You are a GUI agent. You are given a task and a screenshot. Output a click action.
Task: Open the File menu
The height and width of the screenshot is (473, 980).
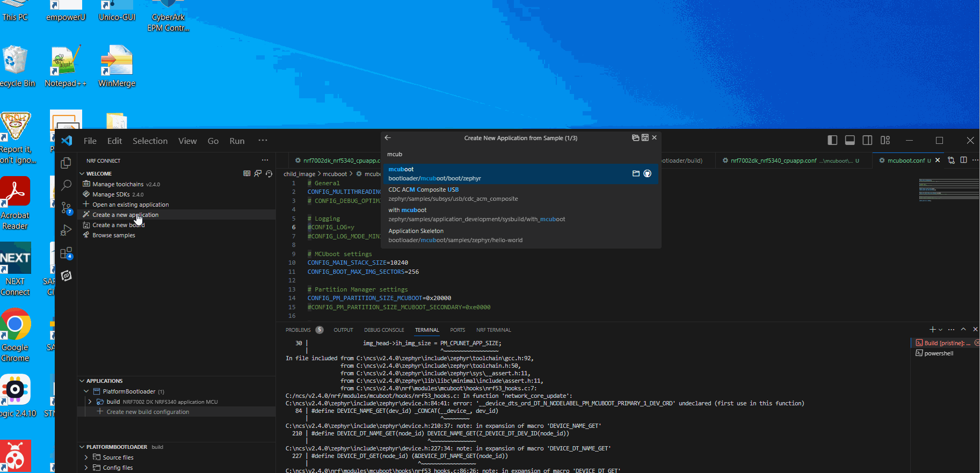tap(90, 141)
